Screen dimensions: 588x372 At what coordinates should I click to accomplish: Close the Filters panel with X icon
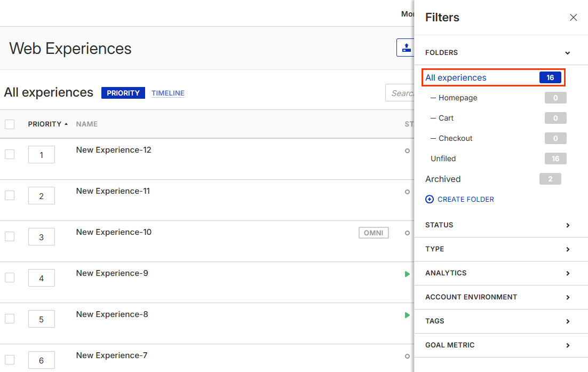(573, 18)
